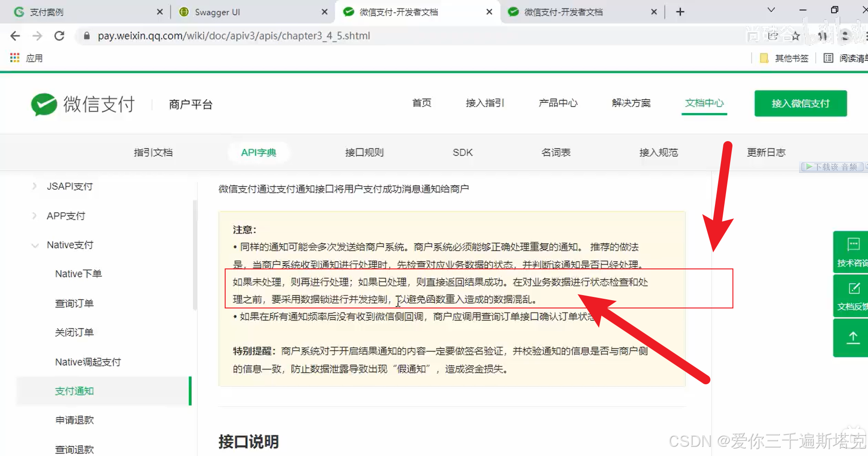
Task: Open Native调起支付 in the sidebar
Action: [x=88, y=362]
